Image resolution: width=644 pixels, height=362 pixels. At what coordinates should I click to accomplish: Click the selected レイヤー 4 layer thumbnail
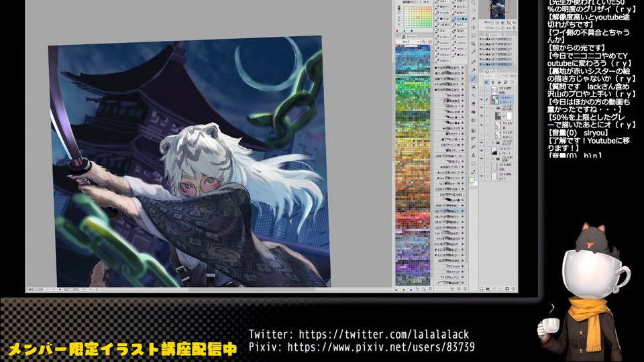(x=495, y=100)
